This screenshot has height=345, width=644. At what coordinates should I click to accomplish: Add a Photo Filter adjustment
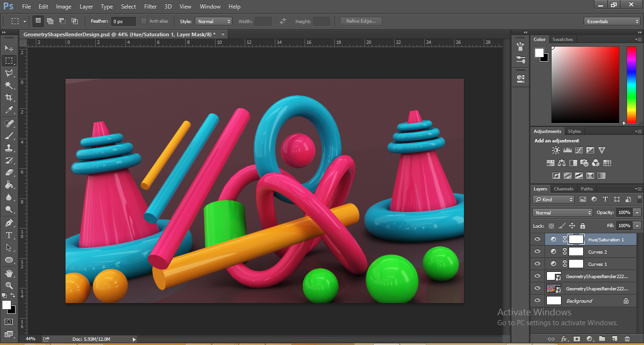tap(585, 163)
